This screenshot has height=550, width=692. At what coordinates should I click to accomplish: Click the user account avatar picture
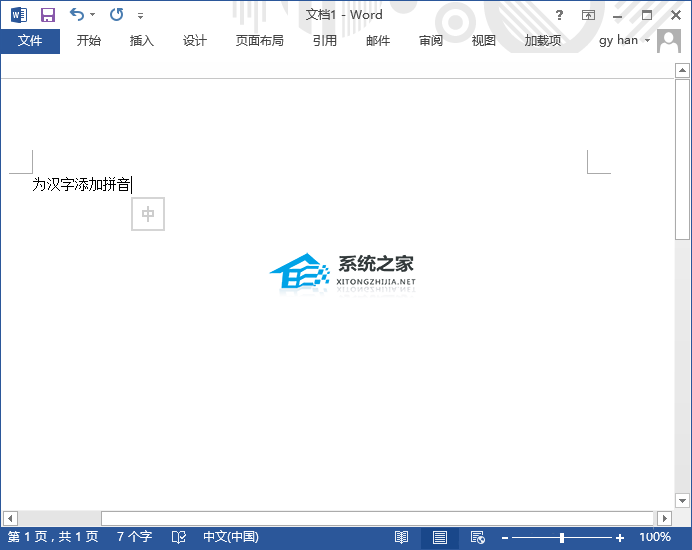click(669, 41)
